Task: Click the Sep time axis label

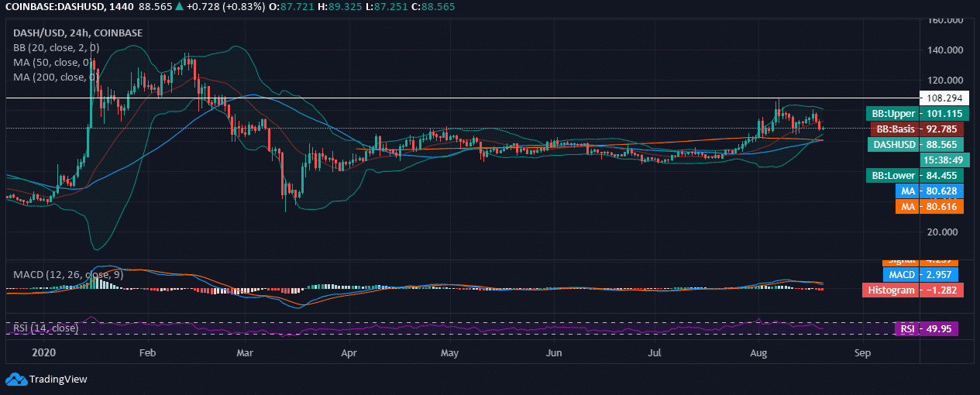Action: tap(862, 352)
